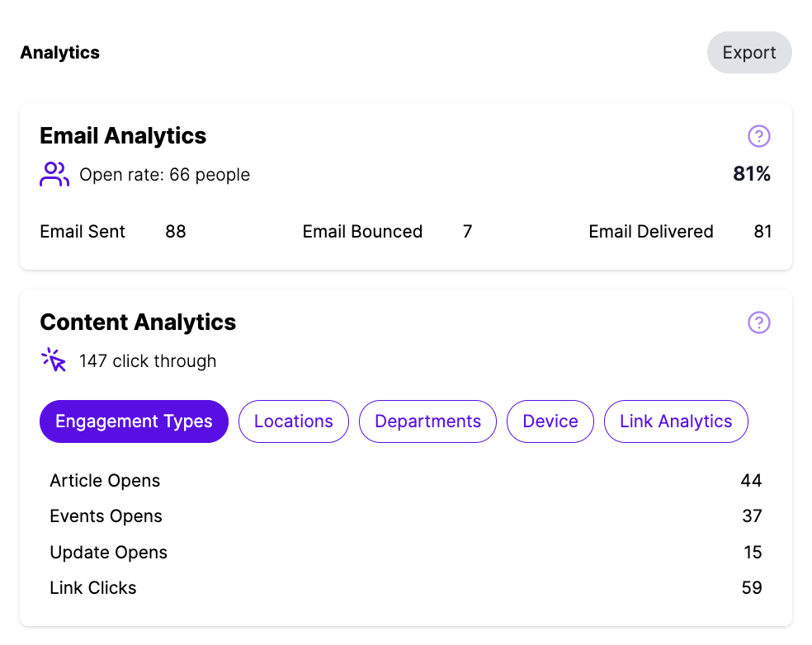The height and width of the screenshot is (645, 812).
Task: Click the Email Analytics help icon
Action: 758,136
